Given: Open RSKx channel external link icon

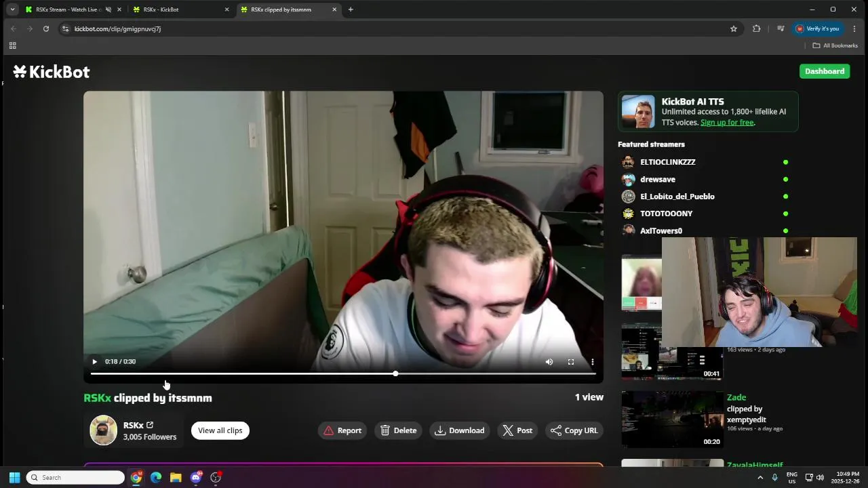Looking at the screenshot, I should (150, 425).
